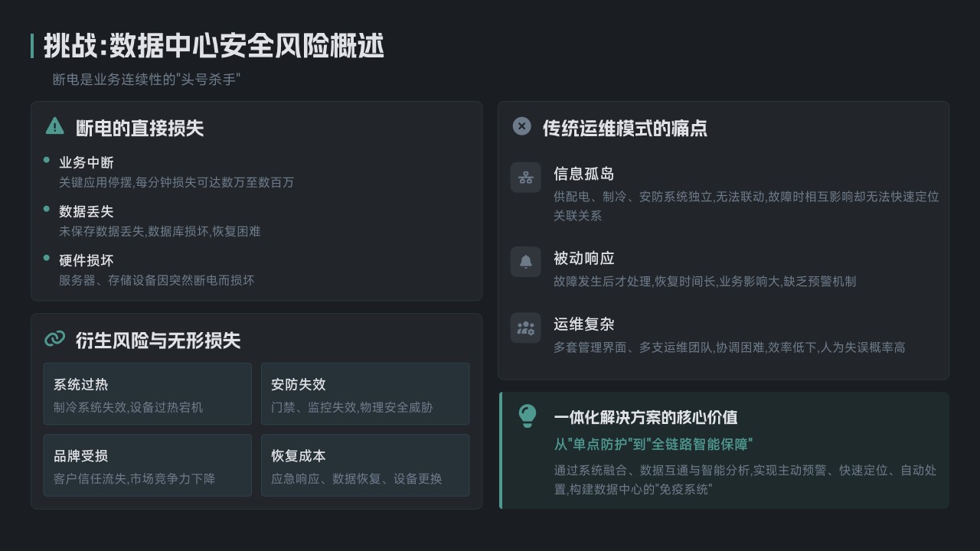The width and height of the screenshot is (980, 551).
Task: Click the slide title 挑战:数据中心安全风险概述
Action: [214, 46]
